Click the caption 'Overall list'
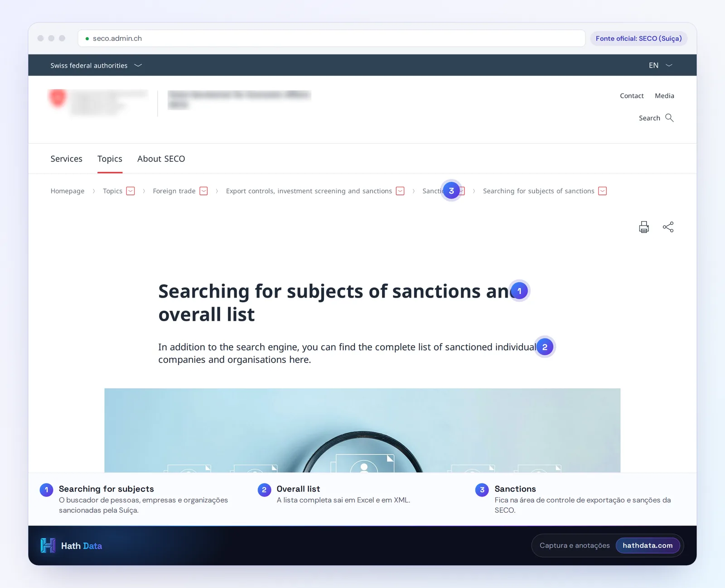This screenshot has width=725, height=588. pos(298,489)
